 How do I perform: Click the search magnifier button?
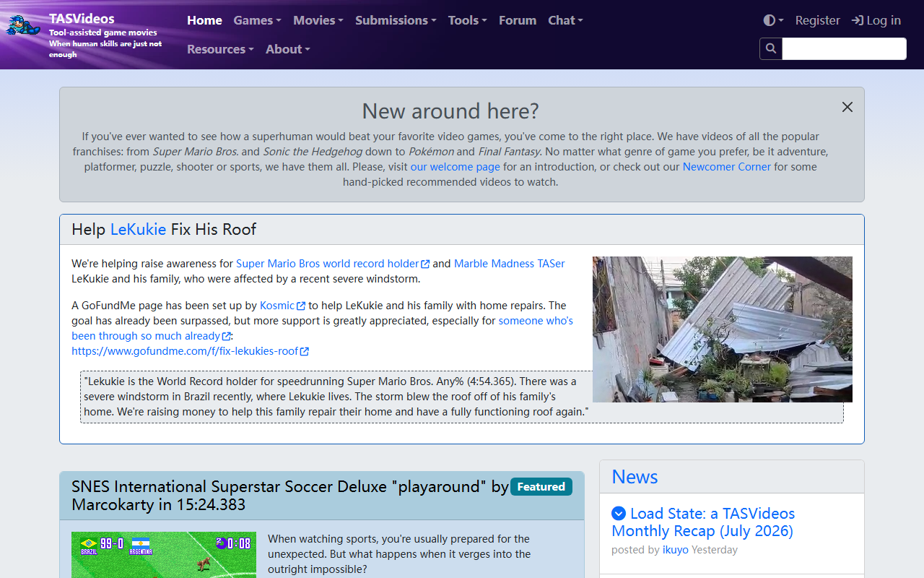[771, 48]
